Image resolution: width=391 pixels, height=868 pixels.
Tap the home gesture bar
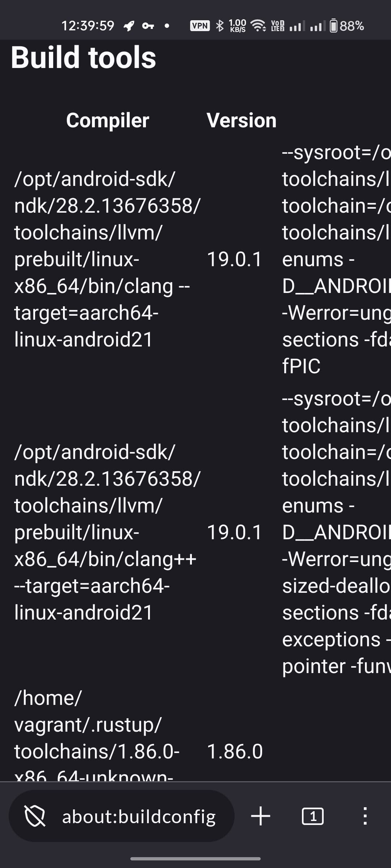tap(195, 858)
